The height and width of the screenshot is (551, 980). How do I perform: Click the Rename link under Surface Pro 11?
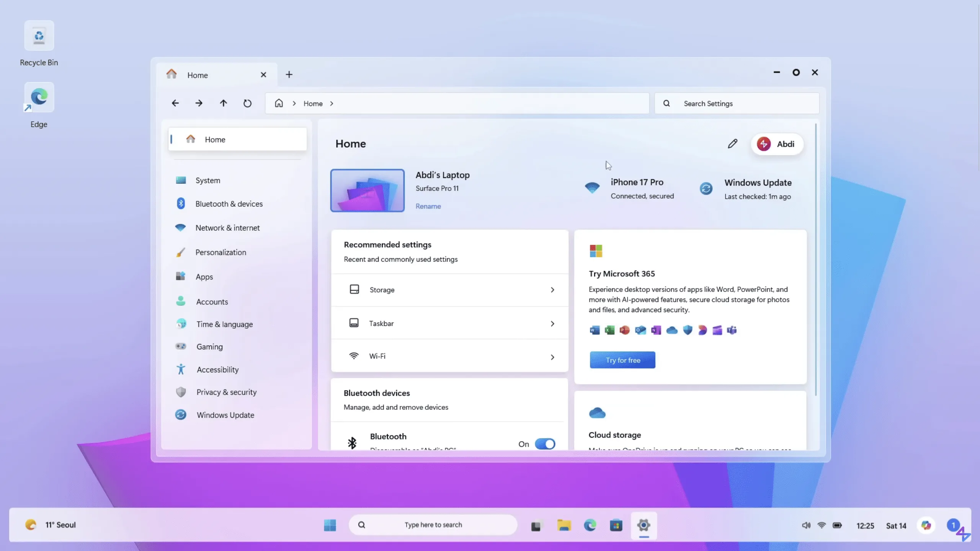tap(428, 206)
